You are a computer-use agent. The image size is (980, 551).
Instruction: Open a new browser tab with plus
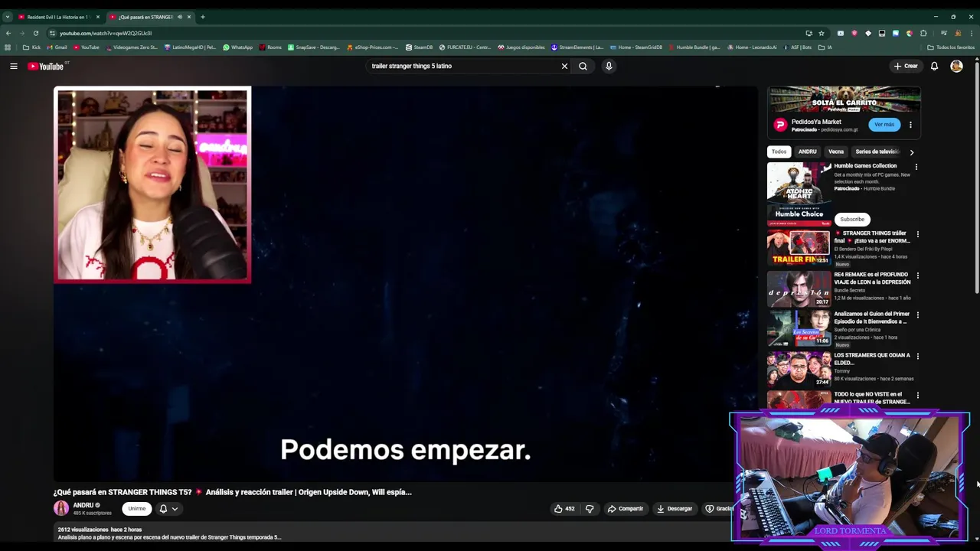point(202,17)
